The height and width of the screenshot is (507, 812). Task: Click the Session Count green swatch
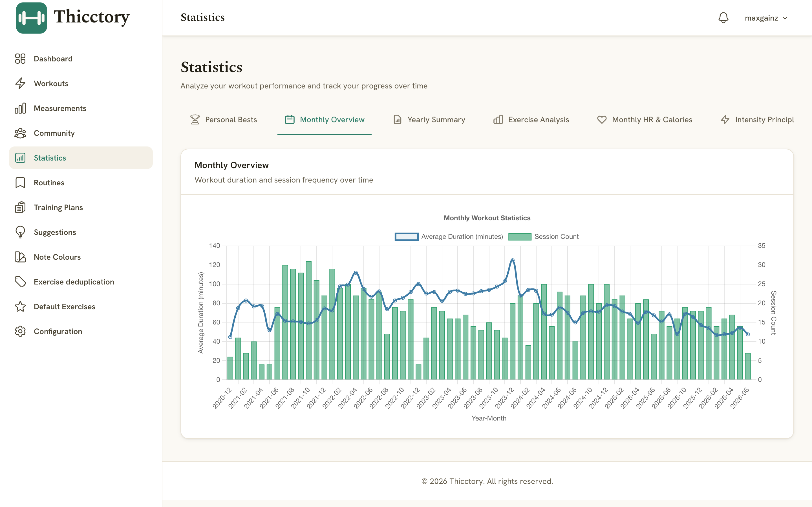click(520, 237)
